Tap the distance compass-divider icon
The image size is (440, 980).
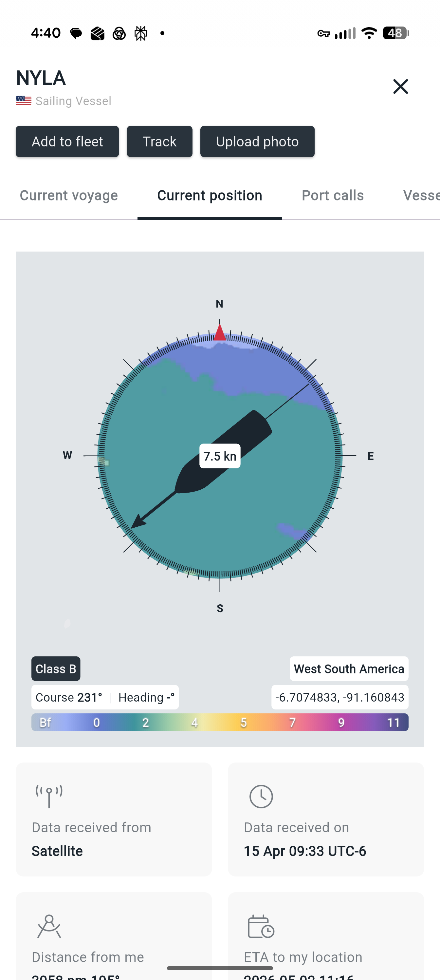click(49, 926)
